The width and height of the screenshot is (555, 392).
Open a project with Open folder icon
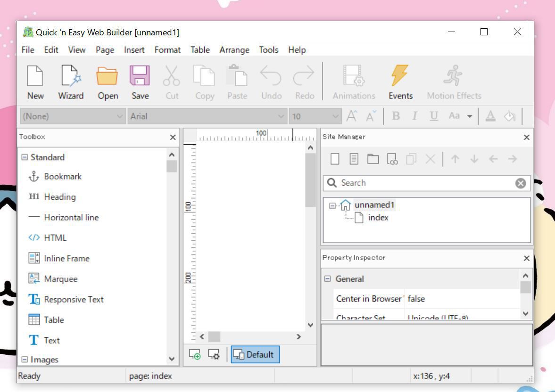pyautogui.click(x=108, y=82)
